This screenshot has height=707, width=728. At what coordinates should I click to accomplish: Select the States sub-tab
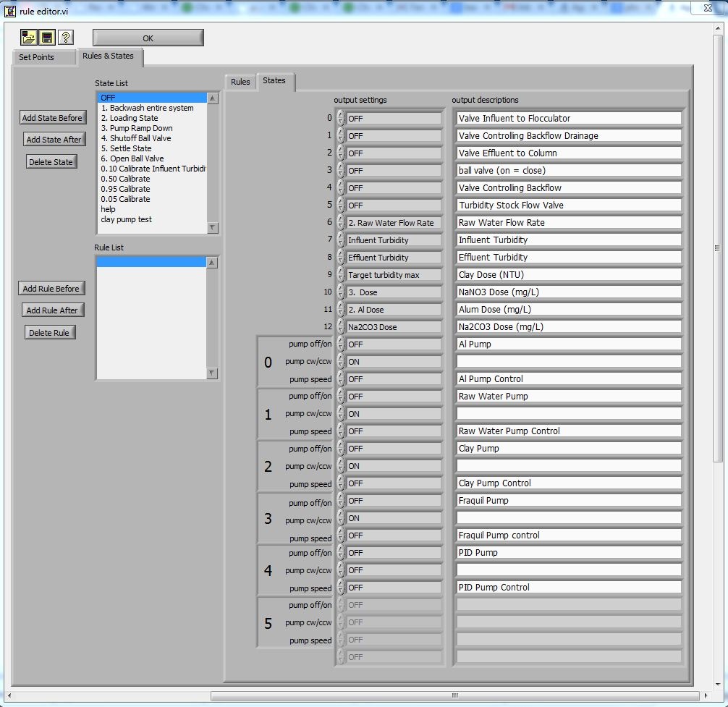274,81
